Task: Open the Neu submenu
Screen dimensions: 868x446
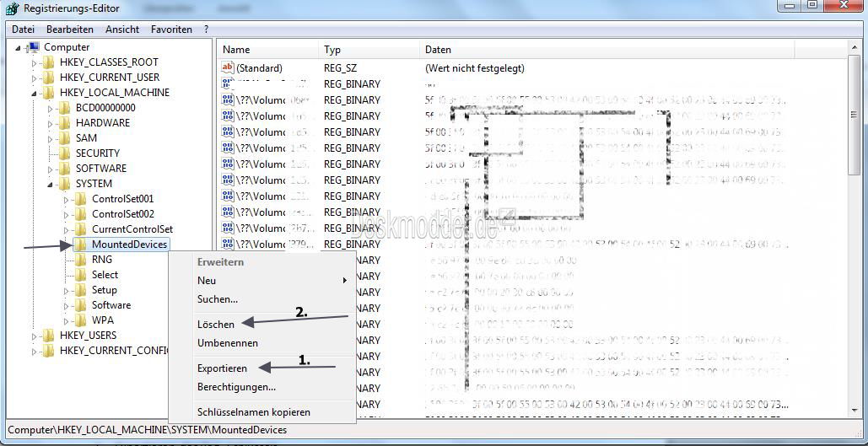Action: click(x=207, y=281)
